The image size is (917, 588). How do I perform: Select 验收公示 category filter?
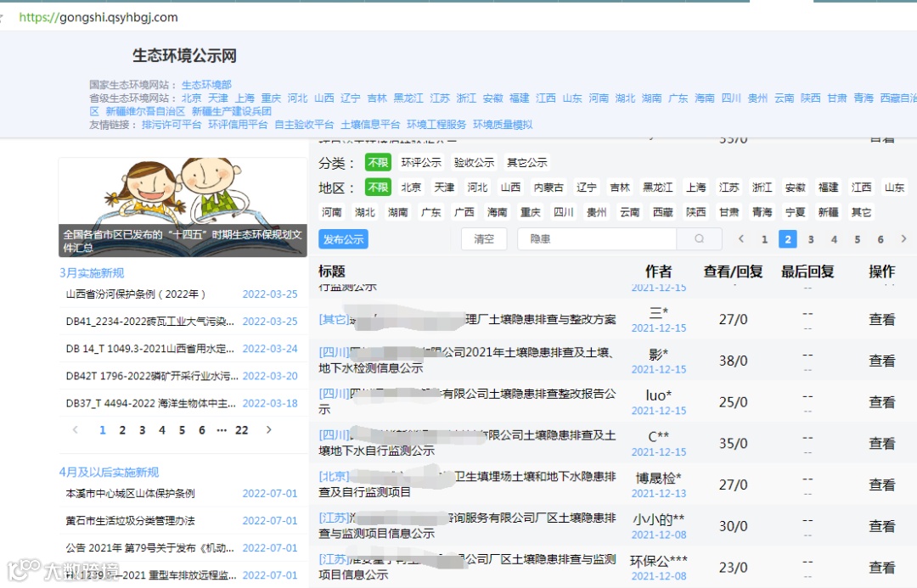pyautogui.click(x=474, y=162)
